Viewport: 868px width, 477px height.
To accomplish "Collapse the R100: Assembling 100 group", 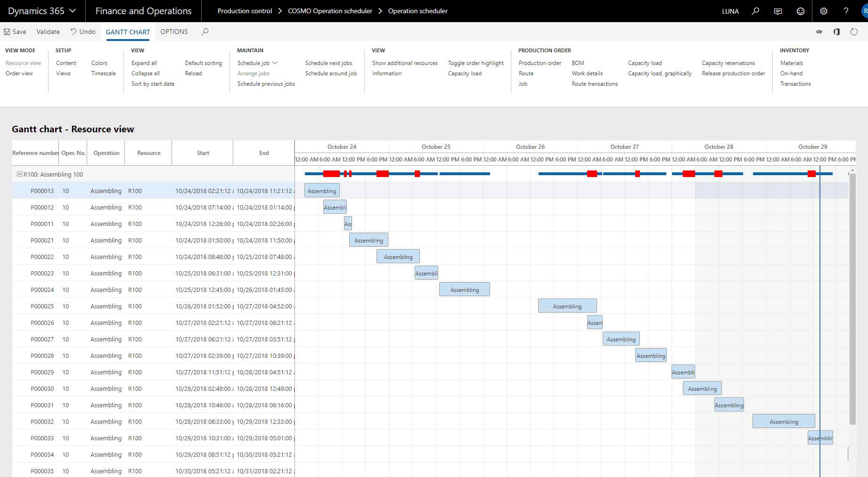I will click(x=19, y=174).
